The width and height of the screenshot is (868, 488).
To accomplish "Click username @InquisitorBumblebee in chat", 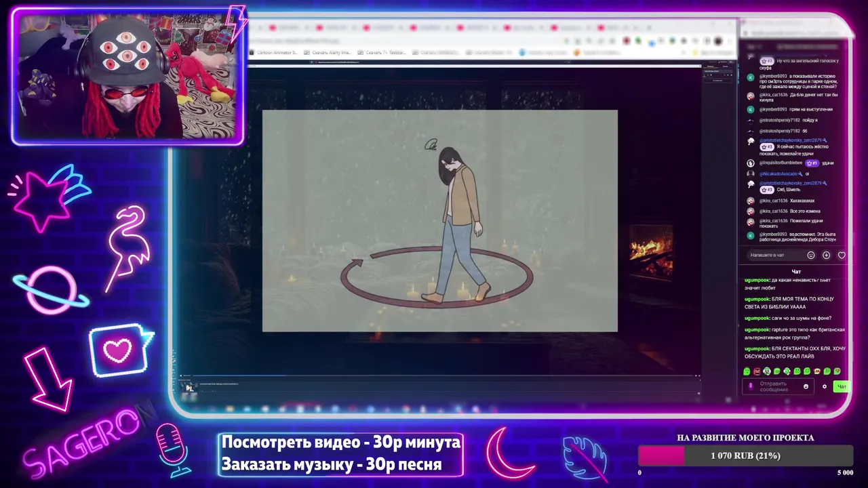I will [x=781, y=163].
